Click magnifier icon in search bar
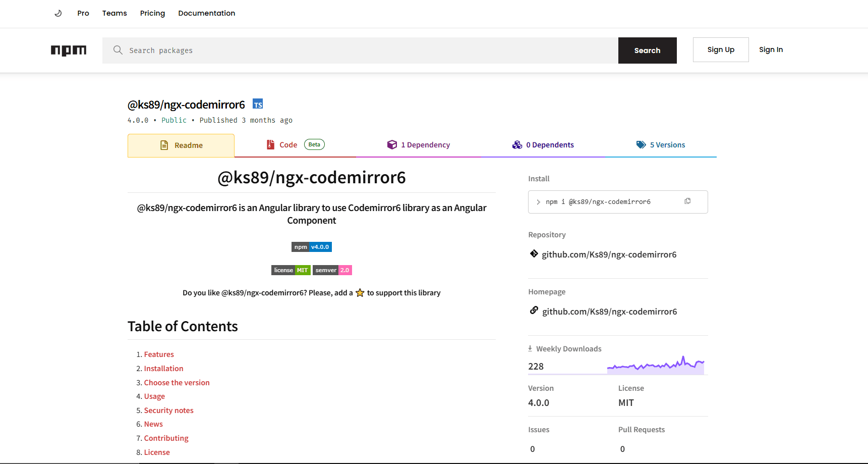 coord(118,50)
